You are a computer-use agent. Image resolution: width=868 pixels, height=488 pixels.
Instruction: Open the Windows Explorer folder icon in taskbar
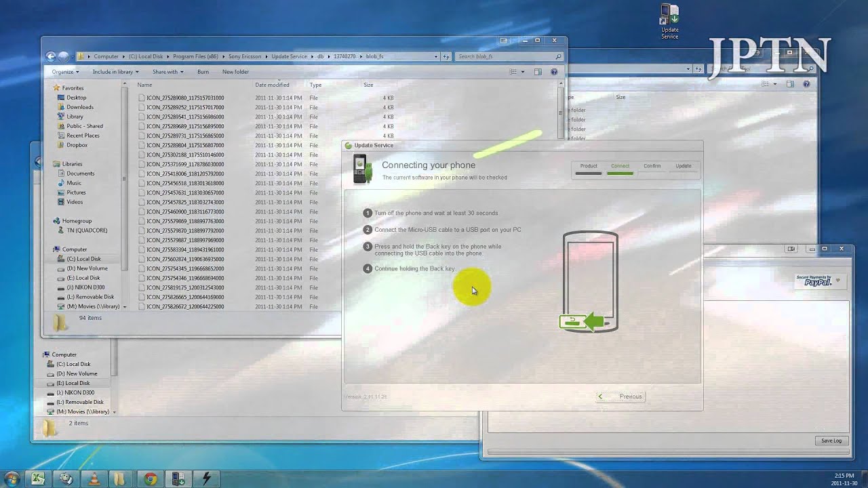pyautogui.click(x=119, y=479)
